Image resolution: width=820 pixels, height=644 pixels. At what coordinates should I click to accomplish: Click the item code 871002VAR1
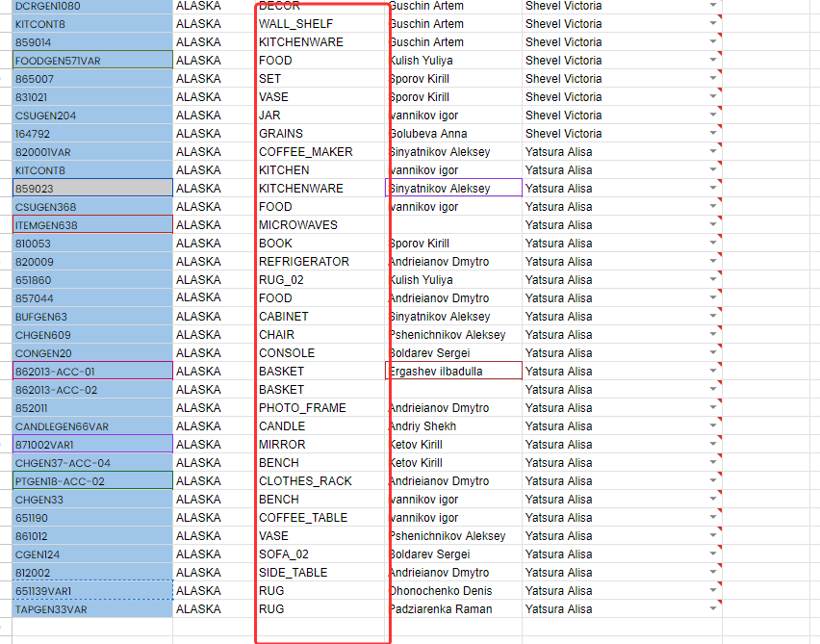92,444
